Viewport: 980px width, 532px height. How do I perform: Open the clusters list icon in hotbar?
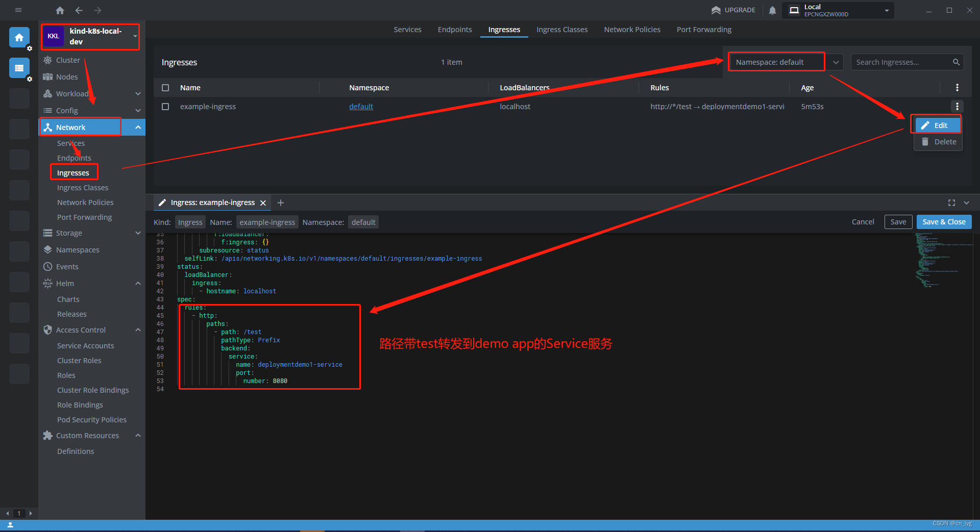point(19,68)
